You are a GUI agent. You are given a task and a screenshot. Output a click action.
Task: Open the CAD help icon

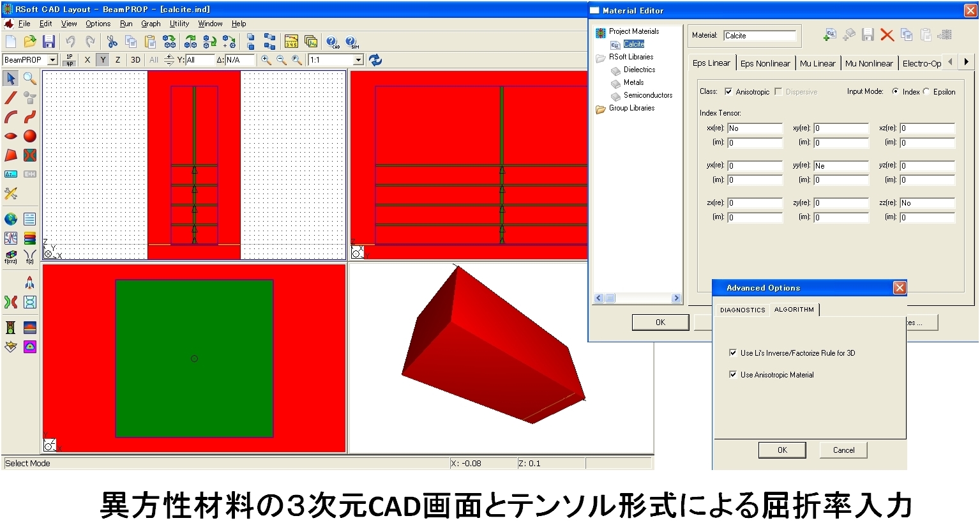[x=333, y=42]
